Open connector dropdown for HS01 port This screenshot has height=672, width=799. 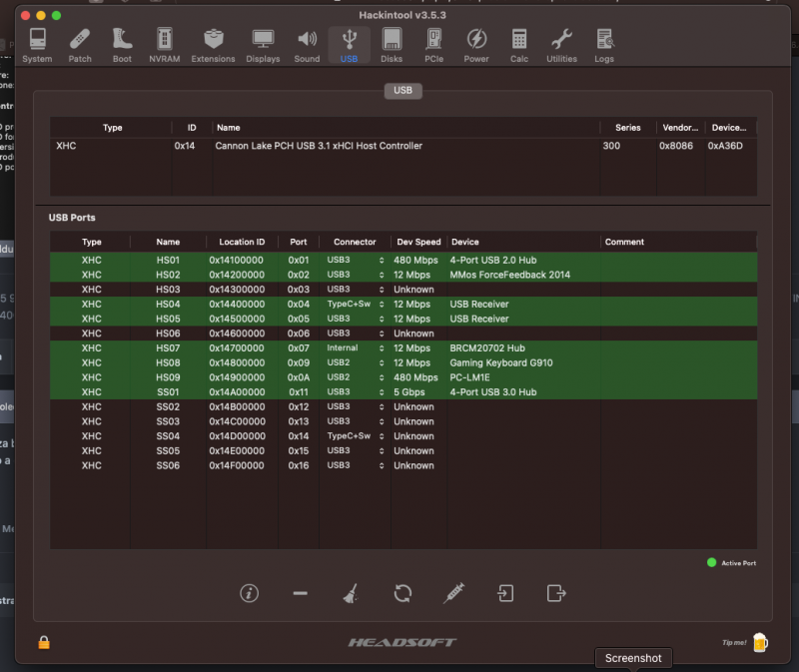pos(381,260)
